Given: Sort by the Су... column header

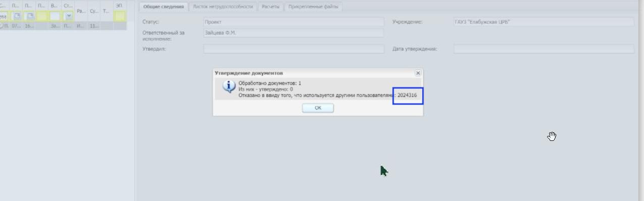Looking at the screenshot, I should (x=94, y=11).
